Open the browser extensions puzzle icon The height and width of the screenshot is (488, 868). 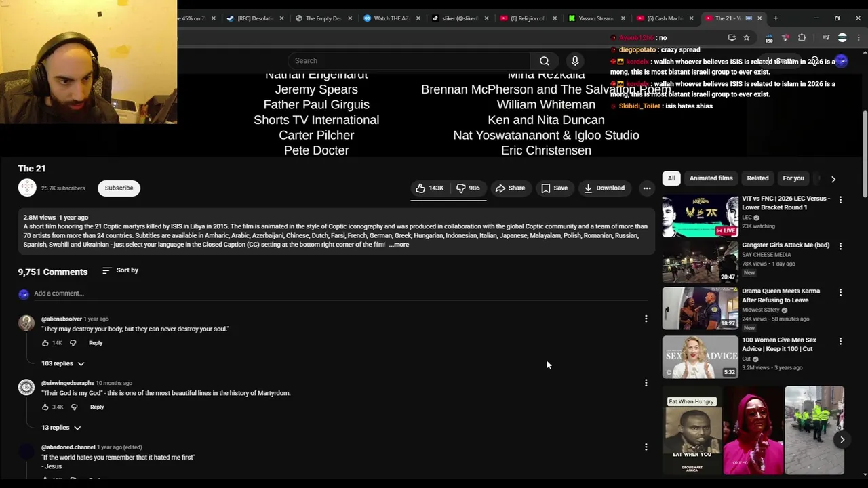coord(802,38)
